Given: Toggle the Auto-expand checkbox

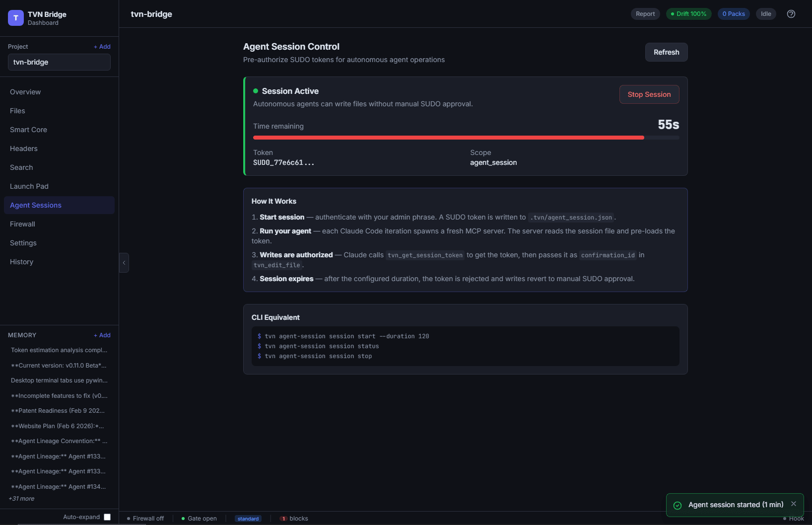Looking at the screenshot, I should [107, 517].
